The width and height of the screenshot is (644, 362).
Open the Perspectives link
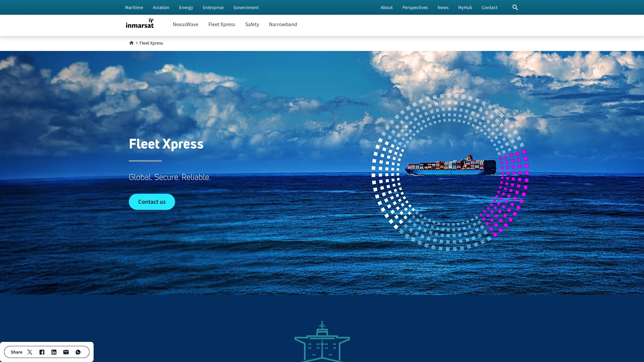[415, 7]
